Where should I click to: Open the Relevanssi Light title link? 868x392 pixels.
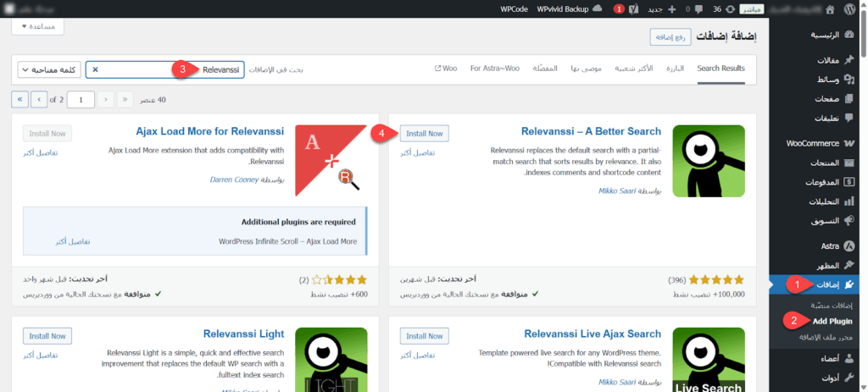243,334
